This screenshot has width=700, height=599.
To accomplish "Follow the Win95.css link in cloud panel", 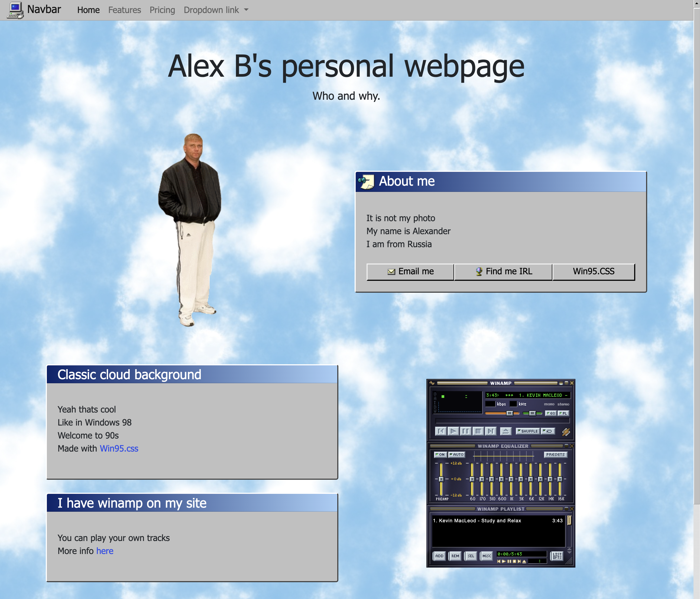I will (x=119, y=449).
